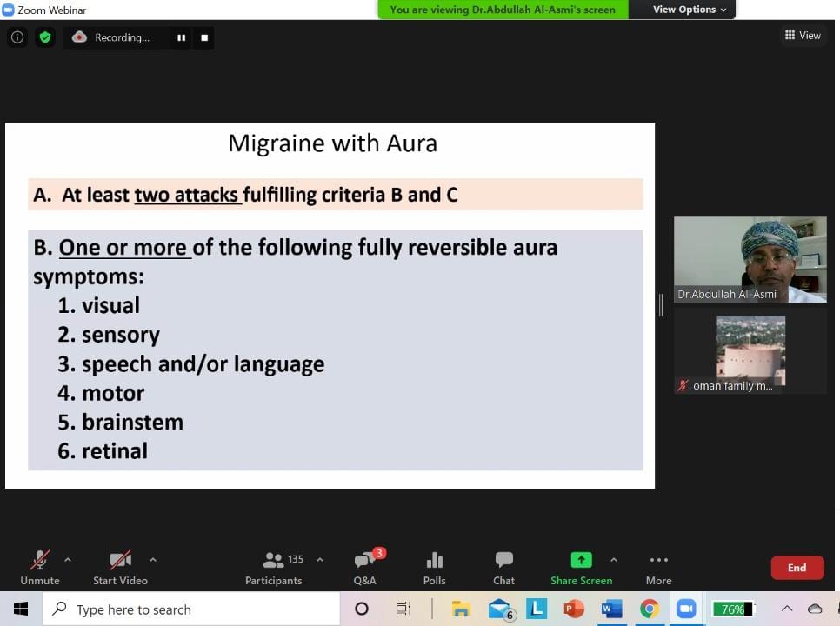Click the 76% battery indicator

pos(733,609)
